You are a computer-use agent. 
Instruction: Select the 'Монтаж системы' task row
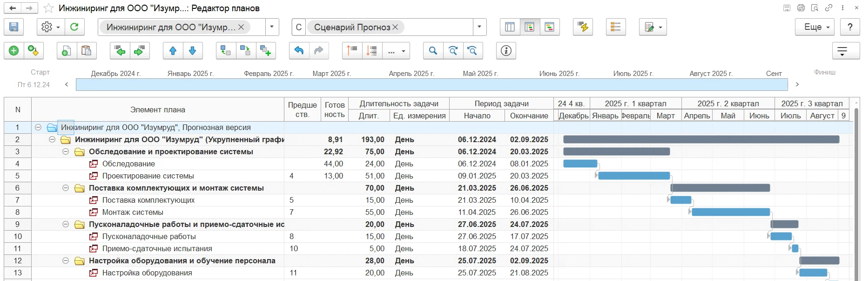[x=133, y=212]
